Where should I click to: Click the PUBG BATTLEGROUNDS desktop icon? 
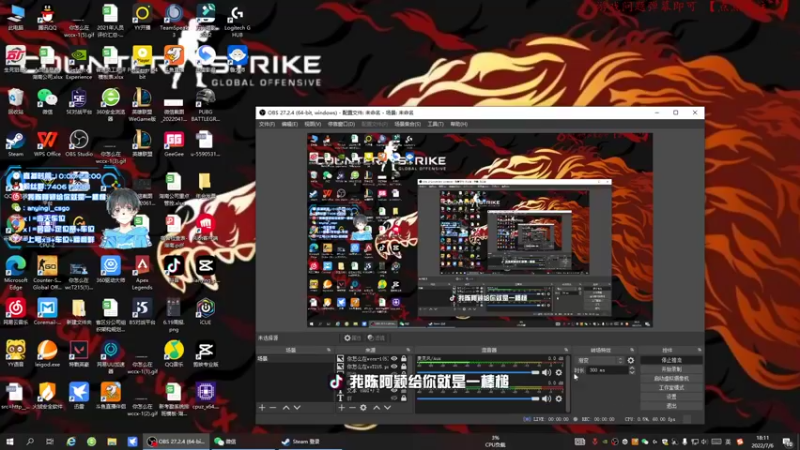205,105
